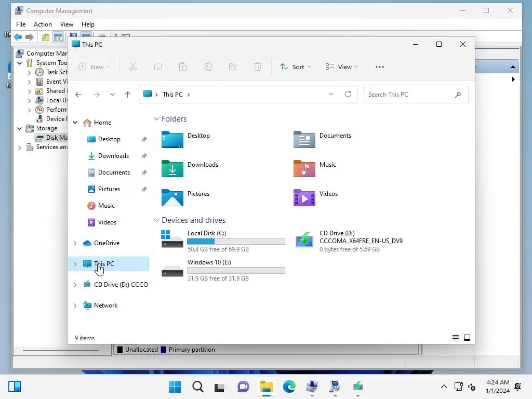
Task: Open the View menu in Computer Management
Action: click(x=66, y=24)
